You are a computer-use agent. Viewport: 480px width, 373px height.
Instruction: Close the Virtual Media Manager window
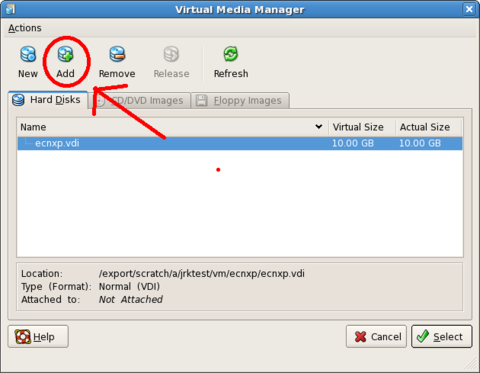pos(469,9)
